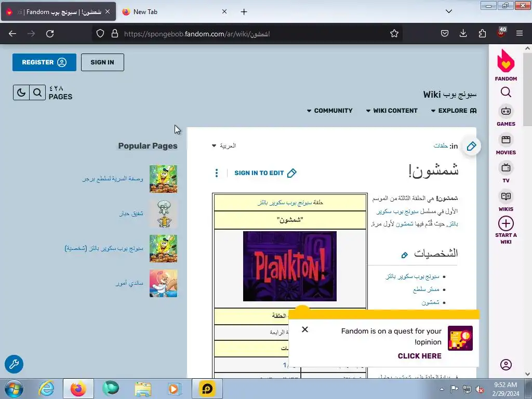
Task: Click the floating pencil edit icon
Action: point(471,146)
